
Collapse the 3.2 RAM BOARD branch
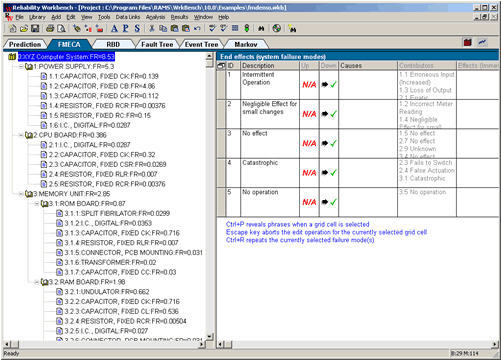point(36,282)
